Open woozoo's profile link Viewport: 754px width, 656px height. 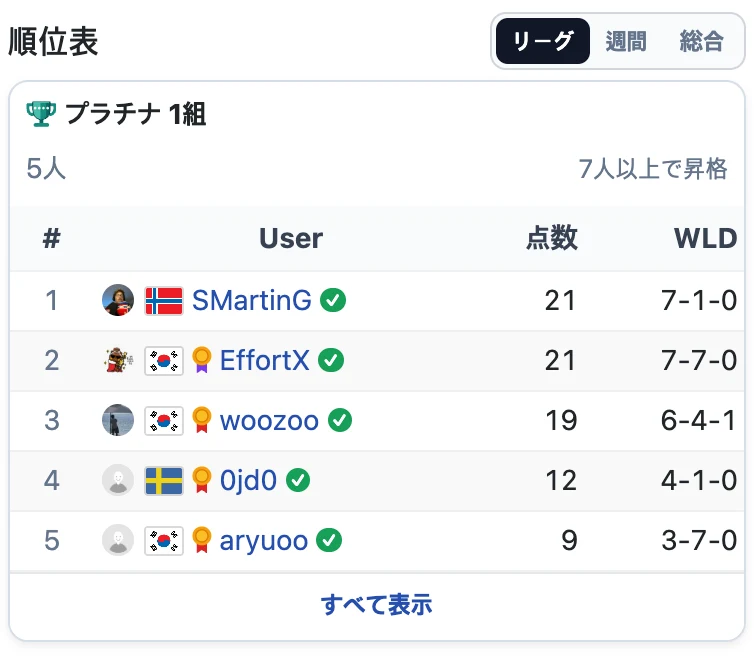(x=269, y=420)
